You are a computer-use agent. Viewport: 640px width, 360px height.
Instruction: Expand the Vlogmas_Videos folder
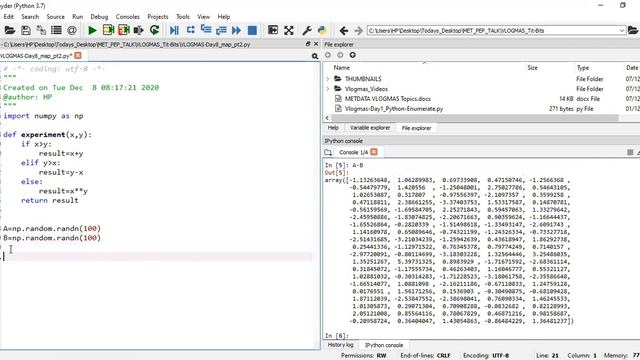pos(327,89)
